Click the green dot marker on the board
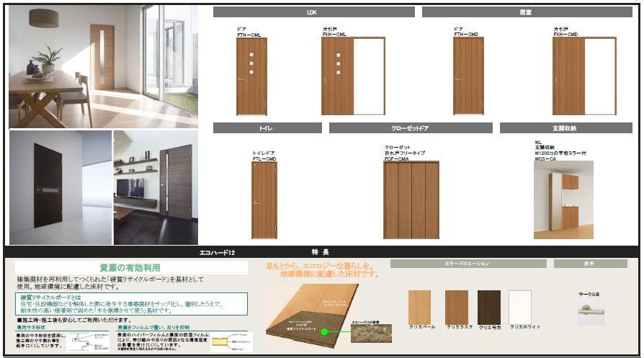This screenshot has width=644, height=358. (324, 332)
